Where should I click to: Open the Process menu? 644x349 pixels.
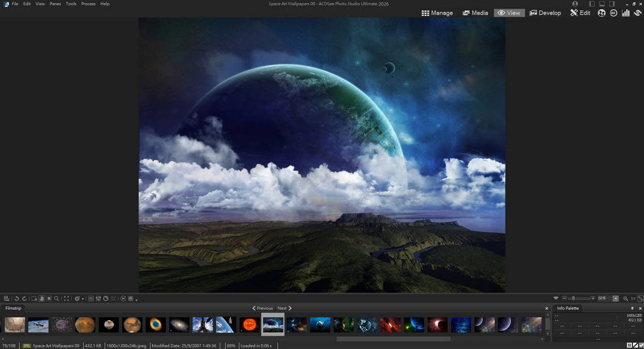(89, 4)
